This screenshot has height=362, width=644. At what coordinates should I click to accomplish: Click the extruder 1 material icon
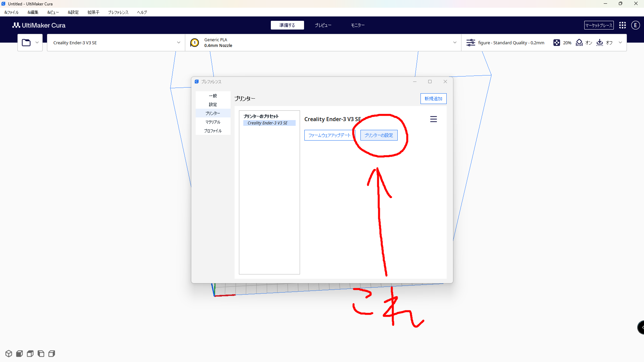(x=195, y=43)
